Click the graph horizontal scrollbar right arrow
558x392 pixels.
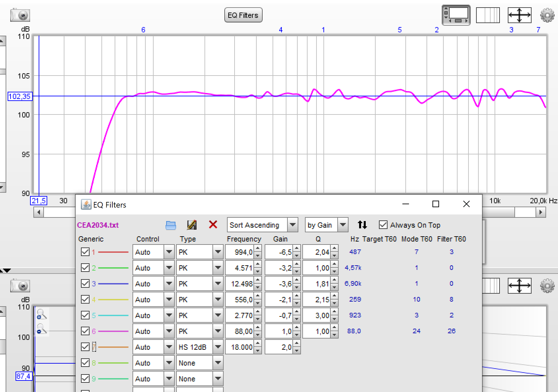point(540,212)
